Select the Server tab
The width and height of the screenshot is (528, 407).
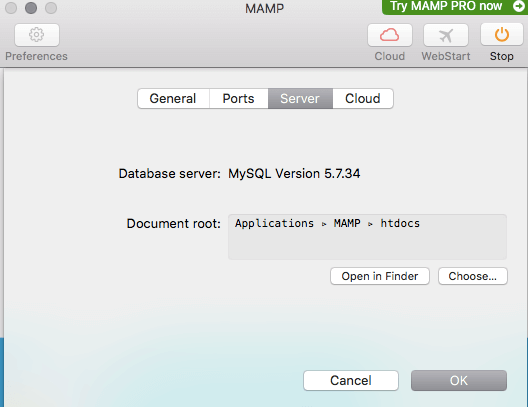coord(300,99)
